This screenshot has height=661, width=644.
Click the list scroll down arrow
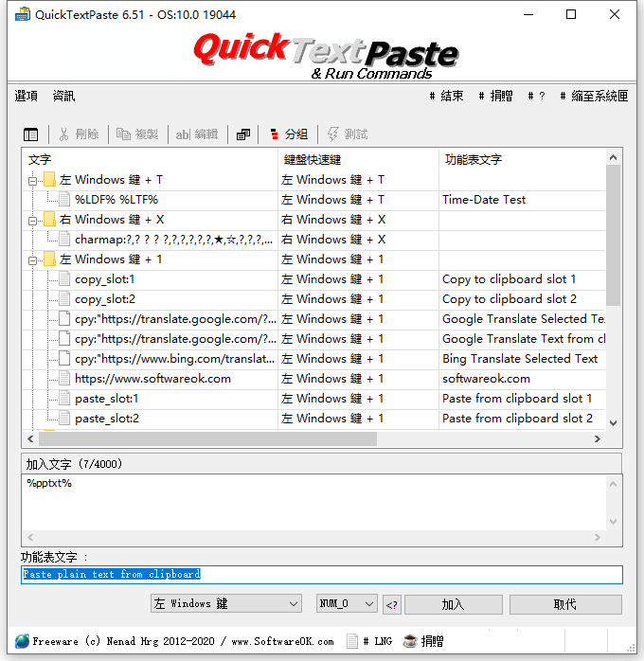click(x=614, y=422)
